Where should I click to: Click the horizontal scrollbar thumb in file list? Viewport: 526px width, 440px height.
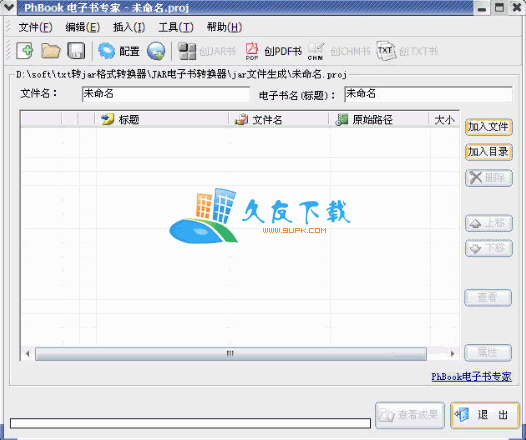[x=231, y=353]
